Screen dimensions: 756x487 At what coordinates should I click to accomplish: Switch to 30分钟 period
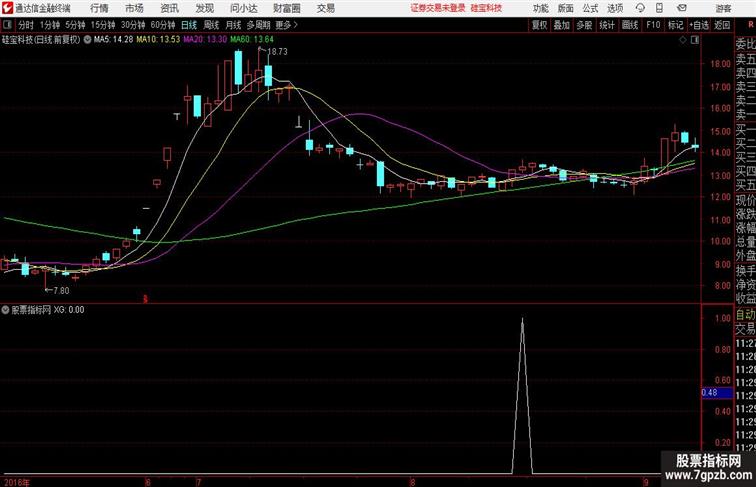pyautogui.click(x=133, y=25)
